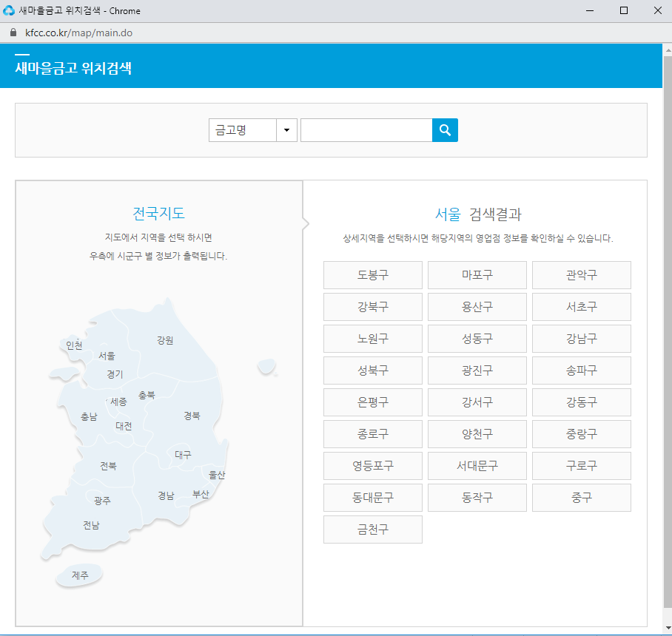
Task: Select 인천 region on the map
Action: [x=74, y=345]
